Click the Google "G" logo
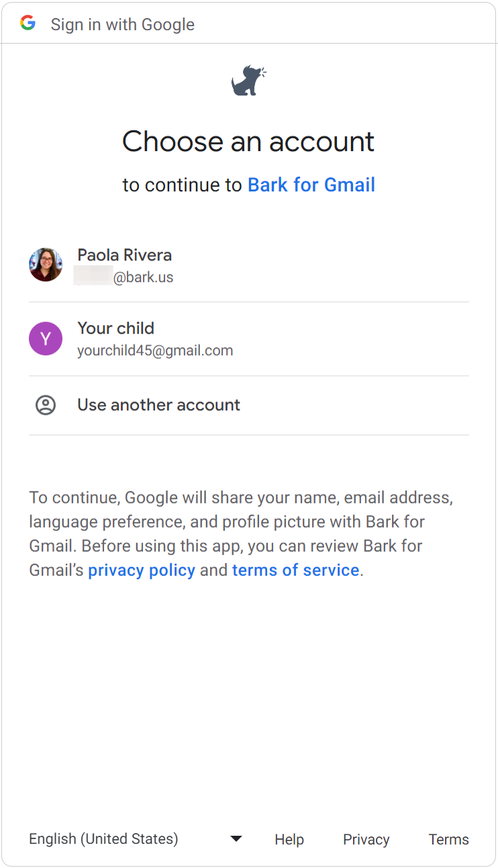 click(27, 23)
